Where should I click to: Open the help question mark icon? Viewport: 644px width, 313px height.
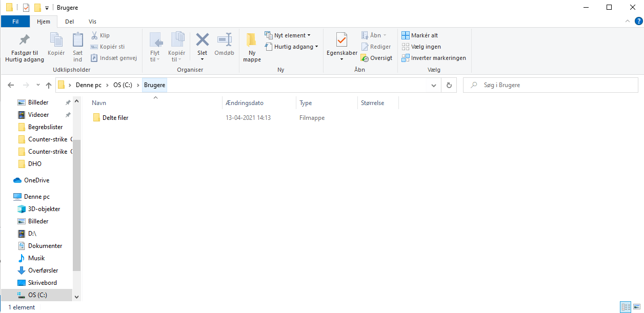(x=638, y=21)
